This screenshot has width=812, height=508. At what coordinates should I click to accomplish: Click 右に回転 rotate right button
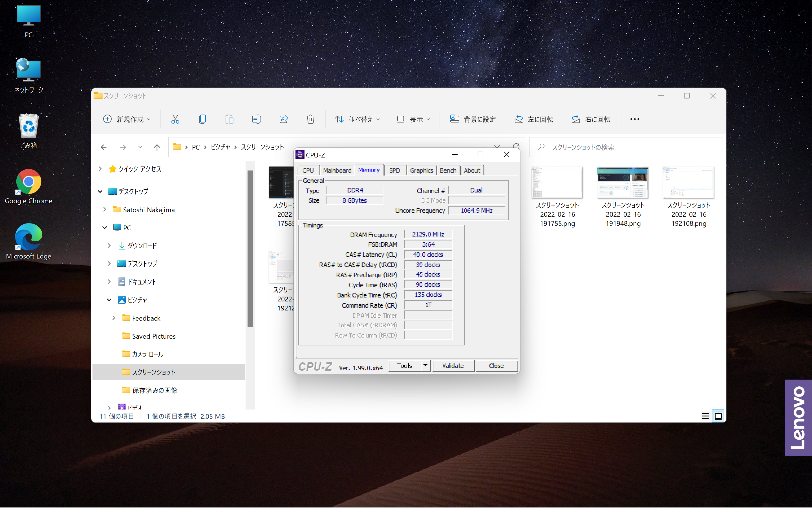591,119
